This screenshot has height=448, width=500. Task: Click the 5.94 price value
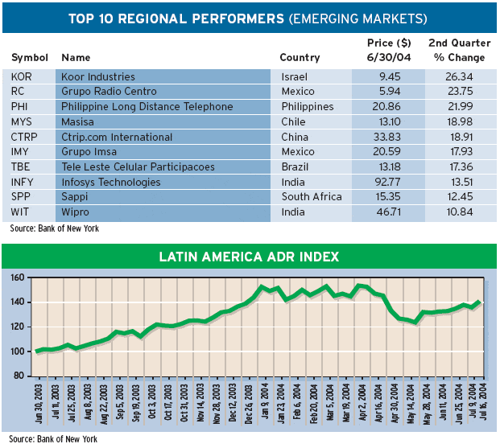click(390, 91)
